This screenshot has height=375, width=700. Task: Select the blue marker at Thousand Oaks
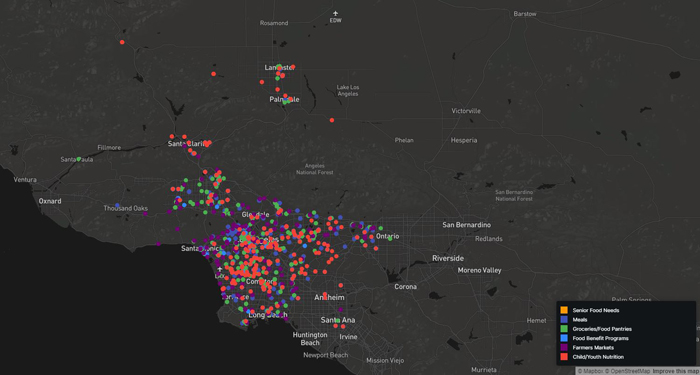pyautogui.click(x=117, y=205)
